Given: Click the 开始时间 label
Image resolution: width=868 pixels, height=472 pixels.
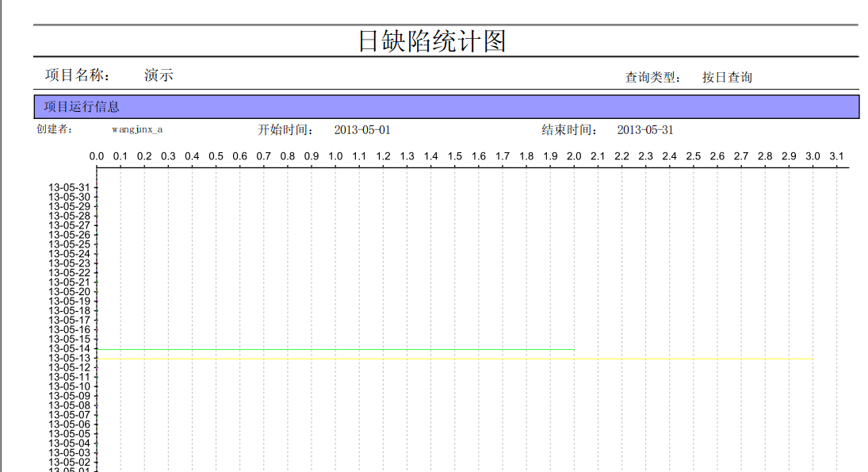Looking at the screenshot, I should (285, 130).
